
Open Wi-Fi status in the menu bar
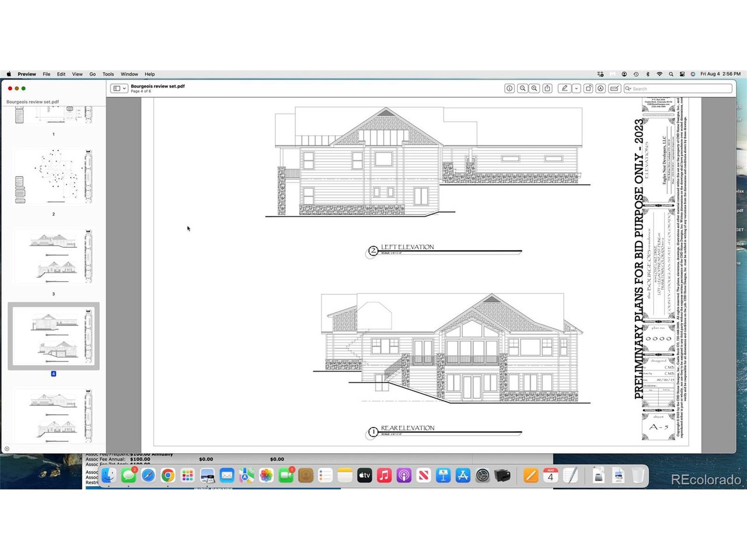pyautogui.click(x=659, y=74)
